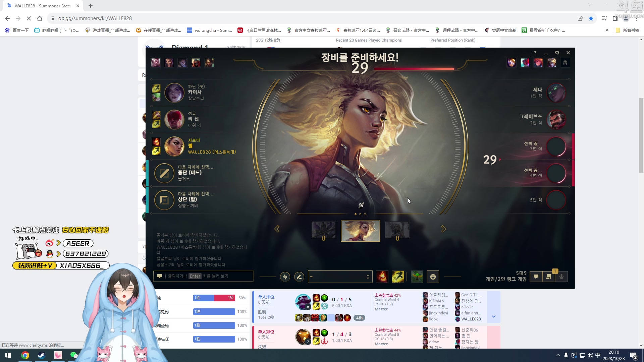This screenshot has width=644, height=362.
Task: Open the rune page edit icon
Action: click(x=299, y=277)
